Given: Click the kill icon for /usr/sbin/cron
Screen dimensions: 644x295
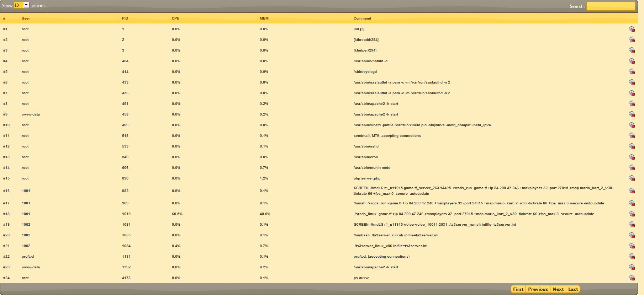Looking at the screenshot, I should point(632,157).
